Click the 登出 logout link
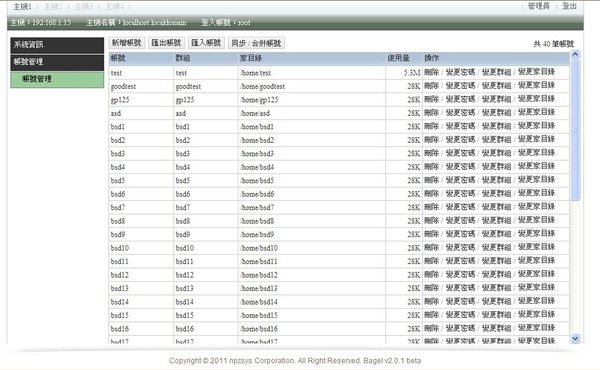600x370 pixels. (x=569, y=6)
